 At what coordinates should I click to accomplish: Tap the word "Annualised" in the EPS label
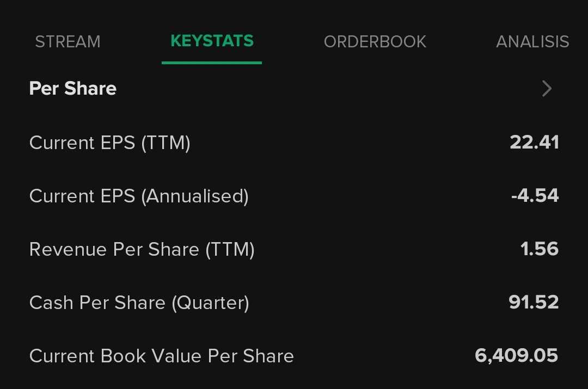(194, 196)
